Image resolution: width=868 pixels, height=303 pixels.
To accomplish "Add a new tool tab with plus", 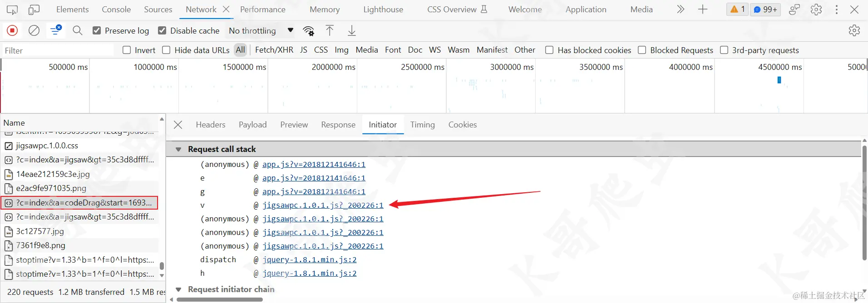I will 703,10.
